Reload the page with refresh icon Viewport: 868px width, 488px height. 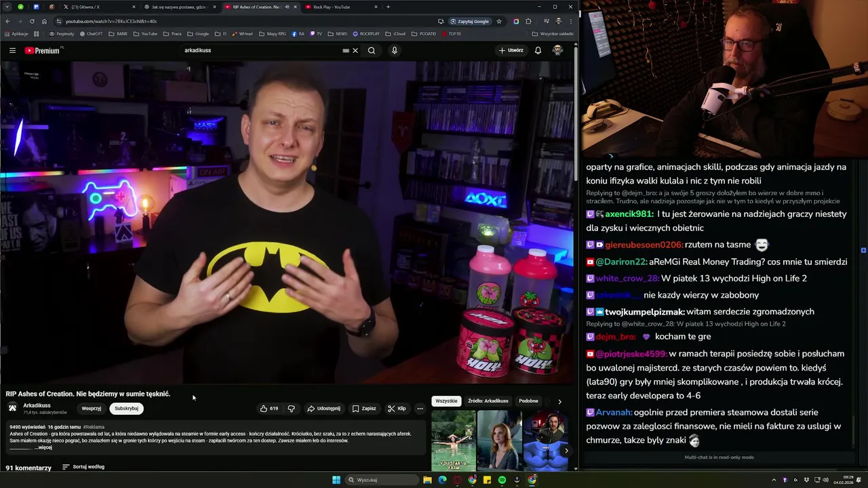pyautogui.click(x=32, y=21)
